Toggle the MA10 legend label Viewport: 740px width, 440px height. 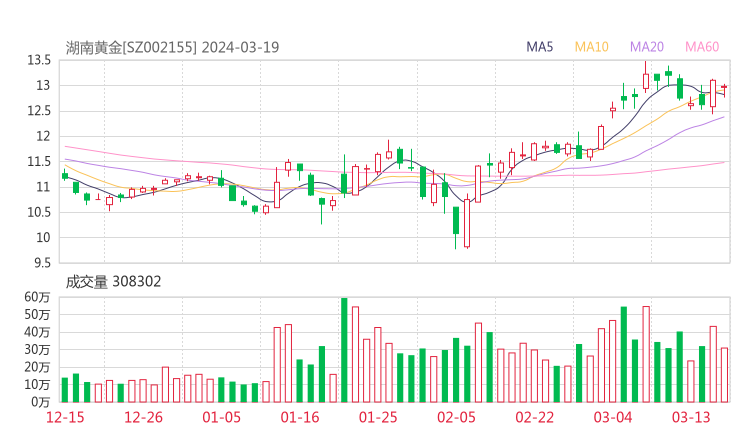pyautogui.click(x=591, y=47)
